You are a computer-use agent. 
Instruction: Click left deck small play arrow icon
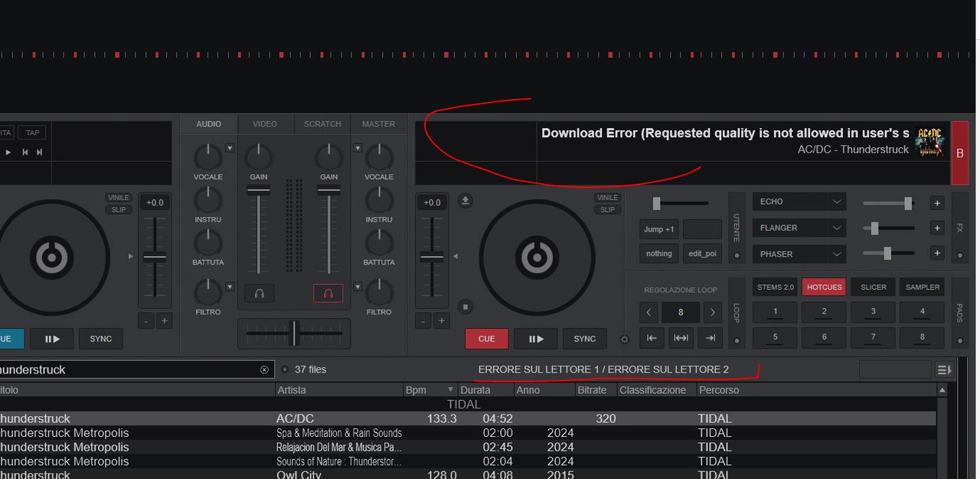(x=8, y=152)
